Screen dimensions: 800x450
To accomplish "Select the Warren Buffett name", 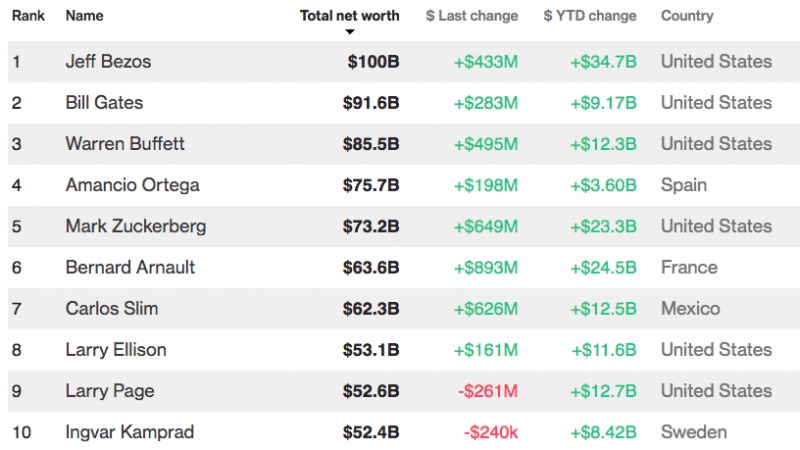I will point(125,144).
